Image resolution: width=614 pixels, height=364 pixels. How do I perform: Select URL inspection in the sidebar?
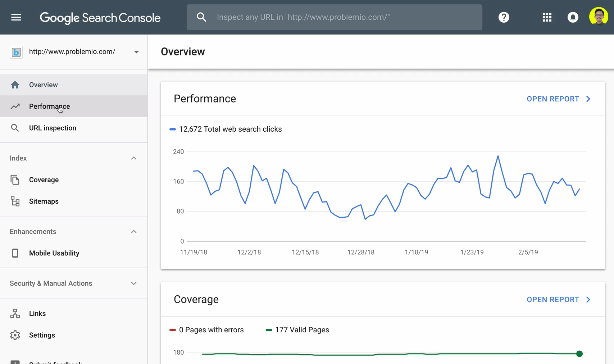pos(53,128)
